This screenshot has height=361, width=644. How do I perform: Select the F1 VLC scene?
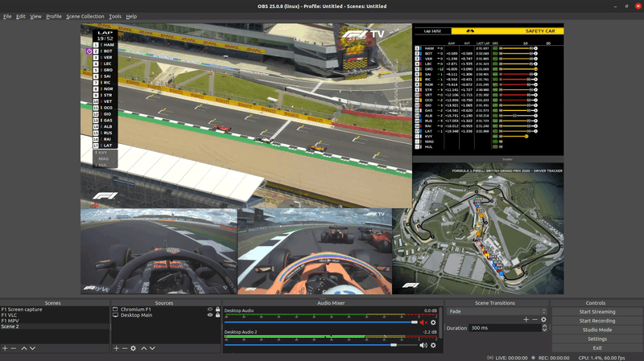pos(55,315)
